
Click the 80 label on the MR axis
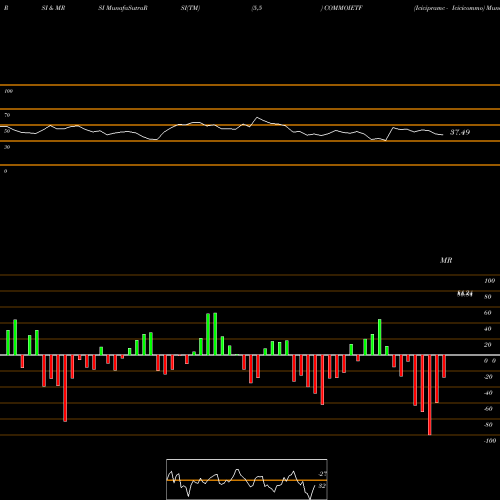point(488,297)
